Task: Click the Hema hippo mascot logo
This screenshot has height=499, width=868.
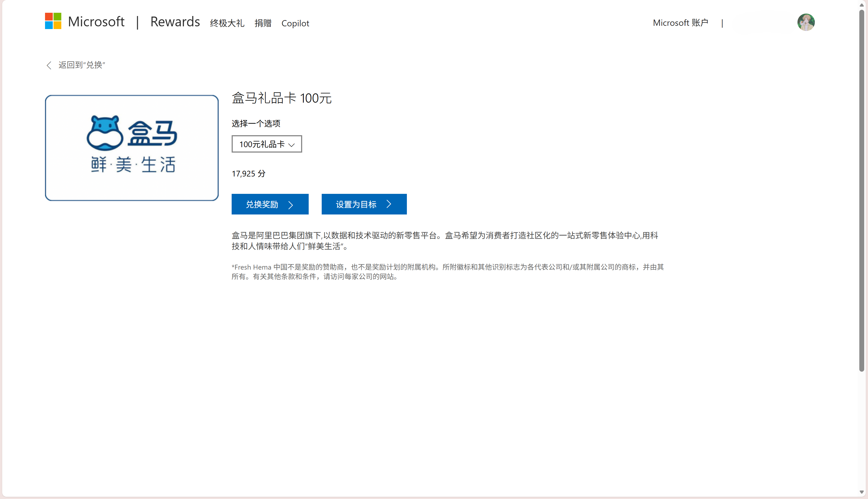Action: coord(105,133)
